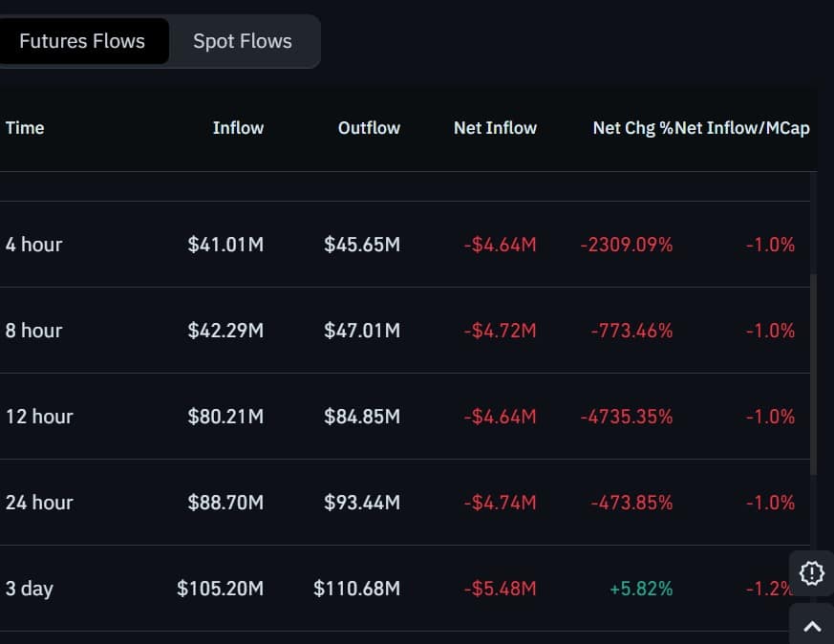Click the -$4.74M net inflow value
This screenshot has width=834, height=644.
pyautogui.click(x=500, y=503)
